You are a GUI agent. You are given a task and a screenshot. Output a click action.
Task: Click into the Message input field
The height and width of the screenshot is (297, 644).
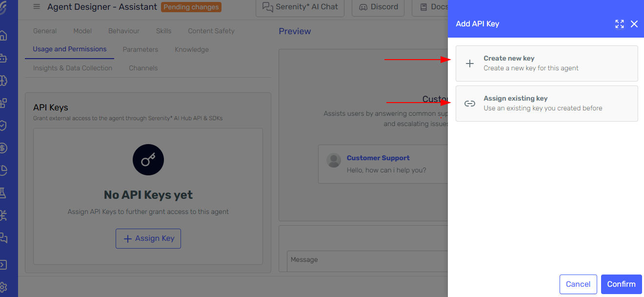tap(368, 261)
